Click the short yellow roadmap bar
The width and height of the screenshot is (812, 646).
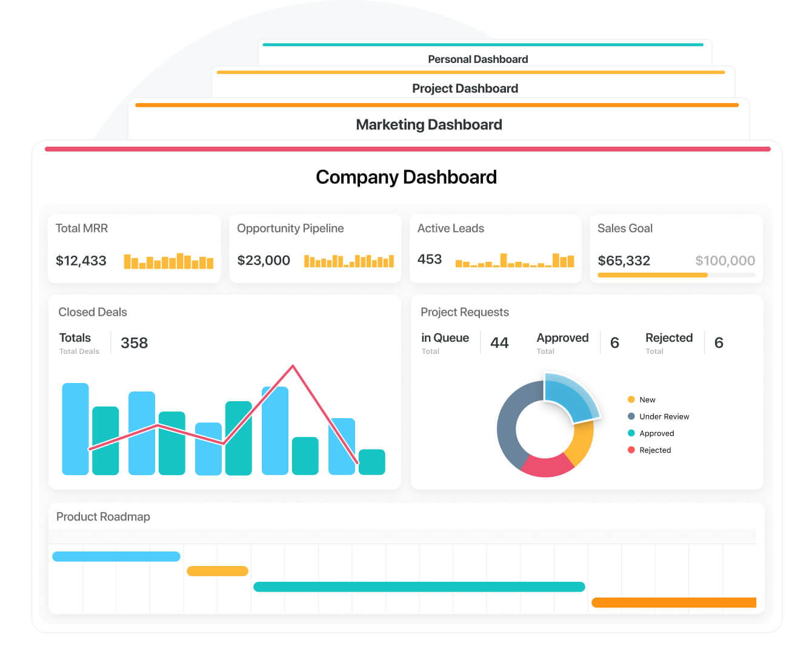[218, 571]
